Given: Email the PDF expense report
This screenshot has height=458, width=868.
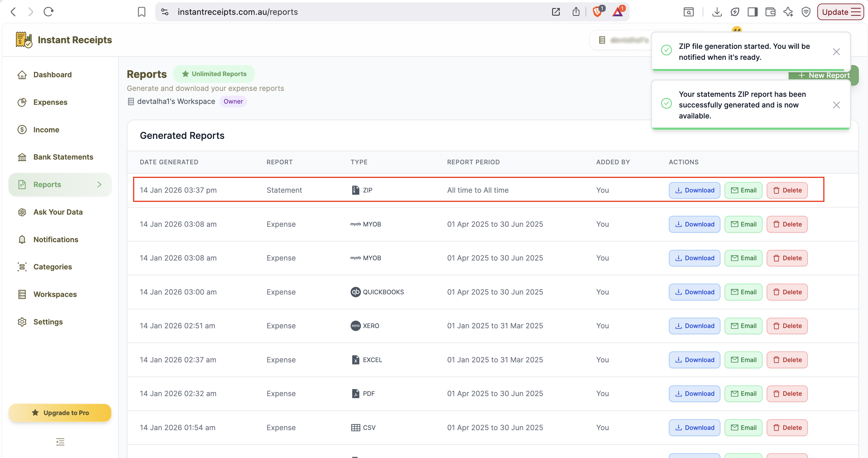Looking at the screenshot, I should click(x=743, y=394).
